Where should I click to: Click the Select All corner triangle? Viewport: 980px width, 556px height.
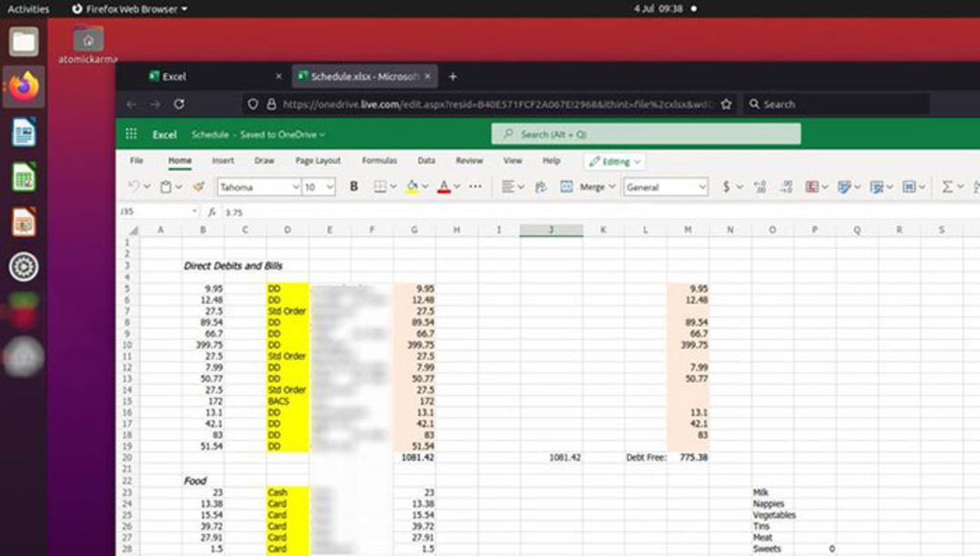coord(133,229)
